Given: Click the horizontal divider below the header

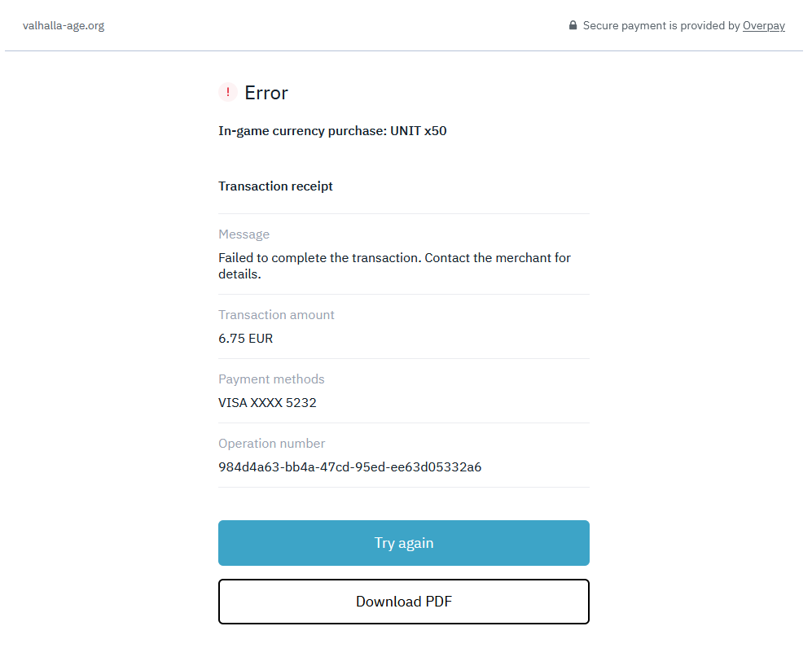Looking at the screenshot, I should (404, 50).
